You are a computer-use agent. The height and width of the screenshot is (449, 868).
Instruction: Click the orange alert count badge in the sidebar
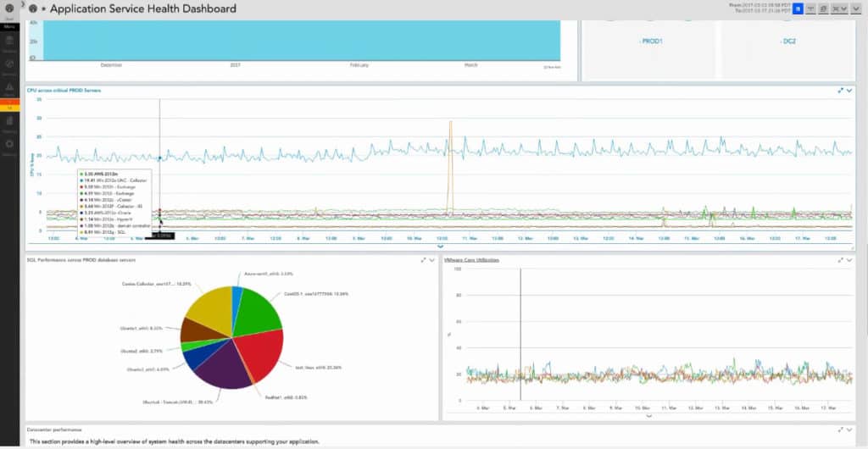click(x=9, y=103)
